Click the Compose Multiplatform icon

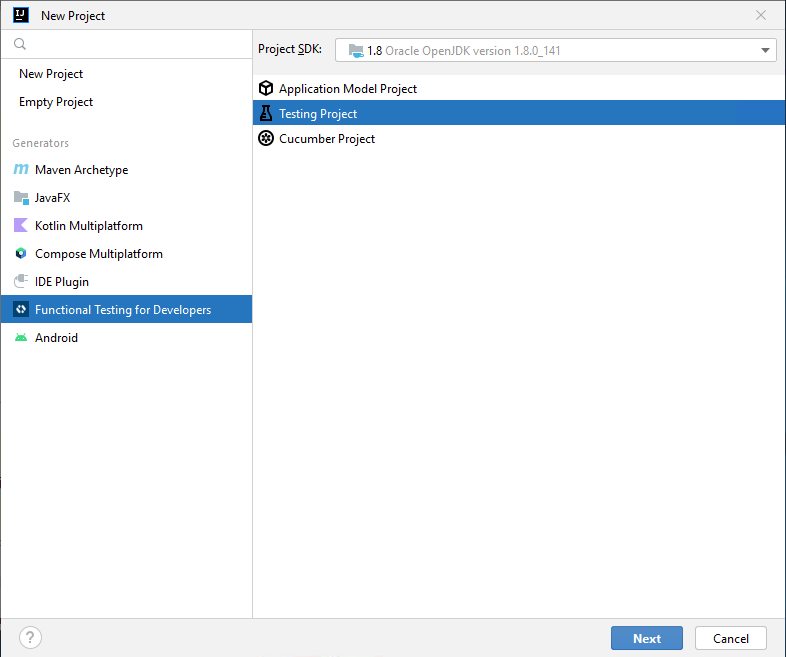tap(21, 254)
